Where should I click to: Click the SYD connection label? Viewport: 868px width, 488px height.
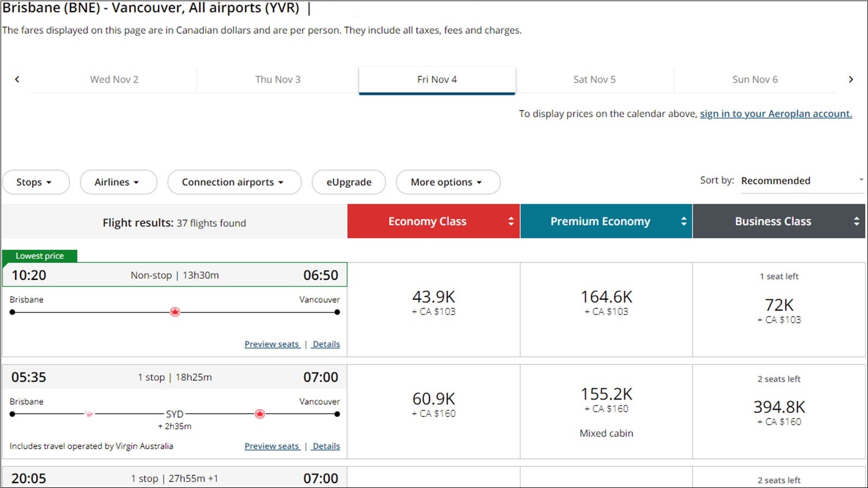[175, 414]
